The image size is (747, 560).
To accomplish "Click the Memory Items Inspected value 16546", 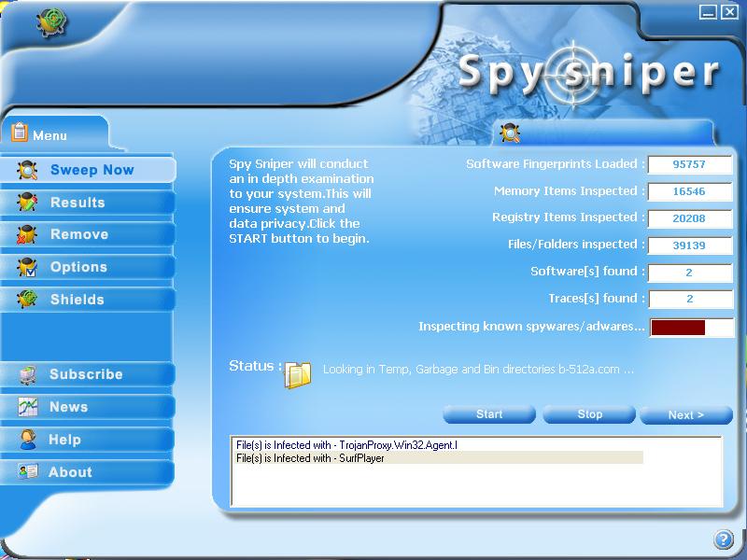I will 689,191.
